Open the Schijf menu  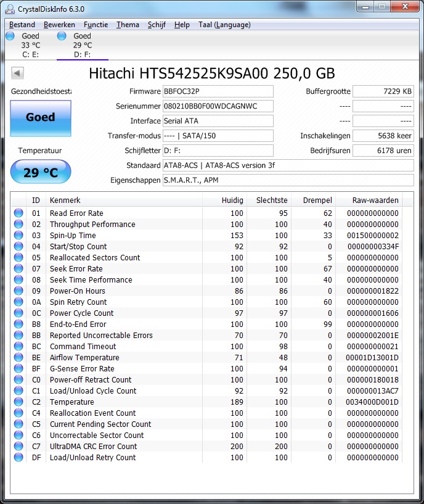[157, 25]
